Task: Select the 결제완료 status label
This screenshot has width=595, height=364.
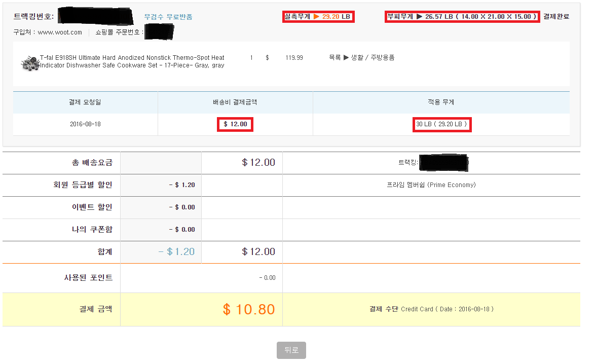Action: click(556, 17)
